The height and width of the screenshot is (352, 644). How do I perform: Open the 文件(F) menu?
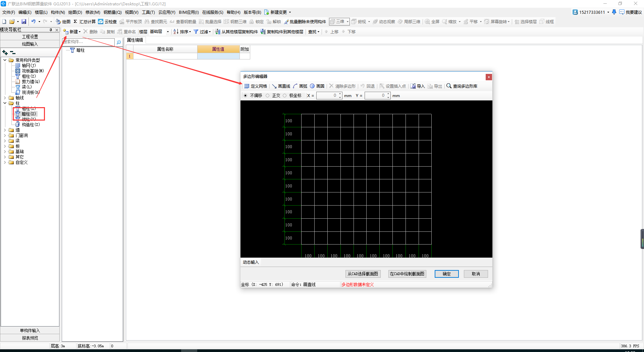pyautogui.click(x=9, y=12)
